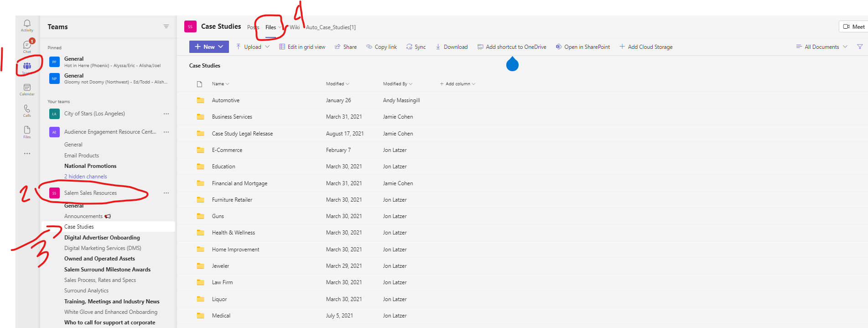The height and width of the screenshot is (328, 868).
Task: Open more options for Audience Engagement team
Action: tap(166, 132)
